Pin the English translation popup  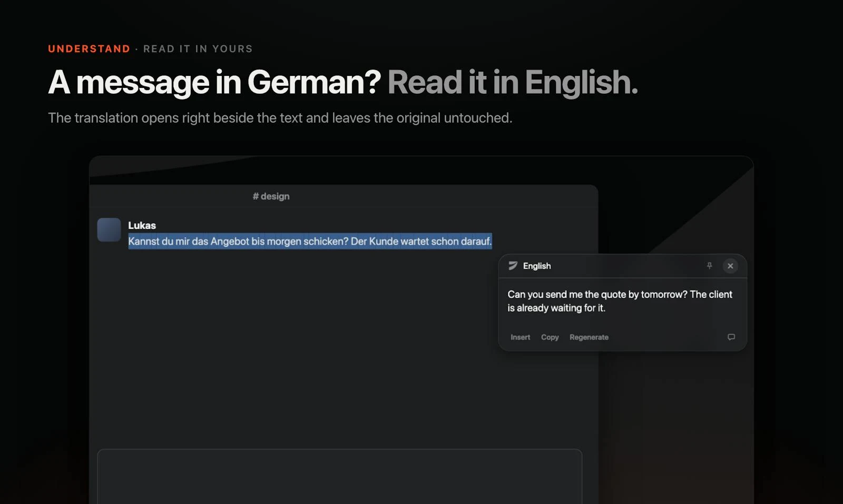(x=709, y=266)
